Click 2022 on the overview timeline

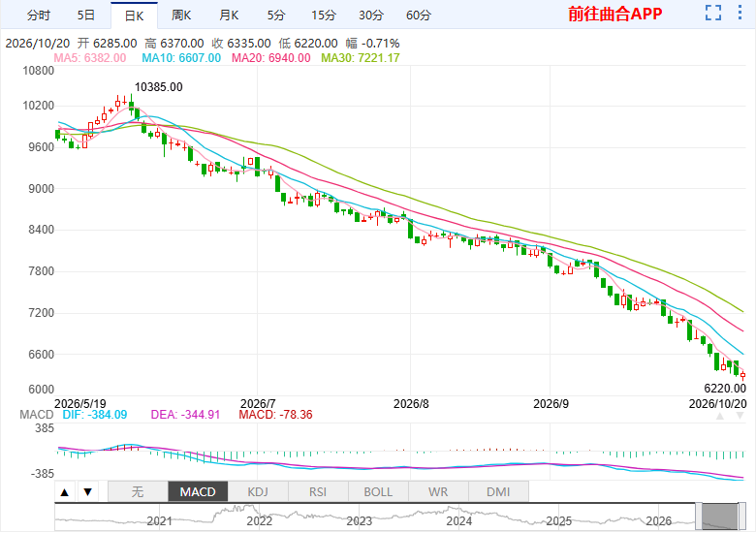(260, 521)
